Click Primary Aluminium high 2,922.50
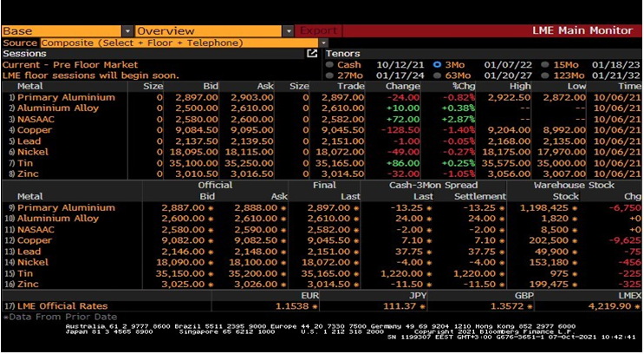Image resolution: width=644 pixels, height=354 pixels. pos(509,97)
